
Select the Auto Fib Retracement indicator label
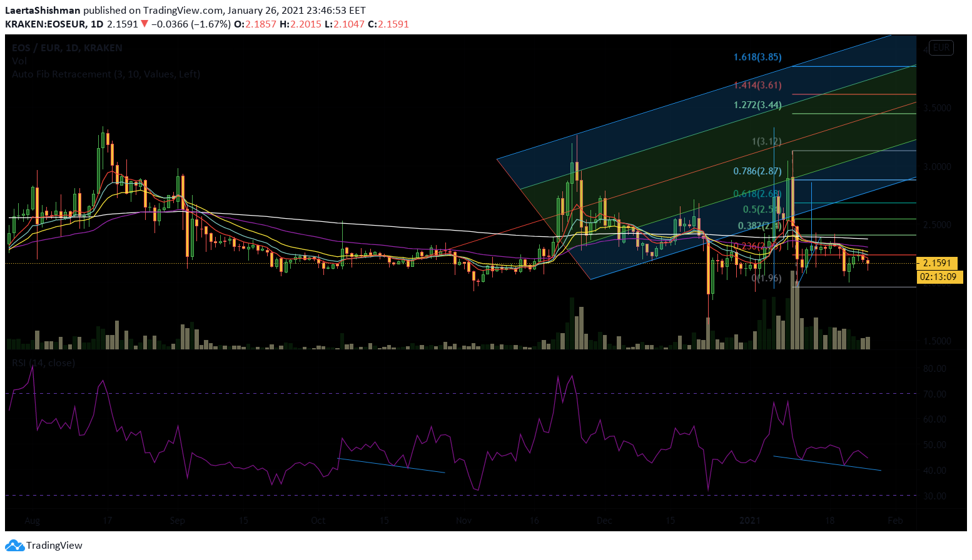tap(106, 74)
